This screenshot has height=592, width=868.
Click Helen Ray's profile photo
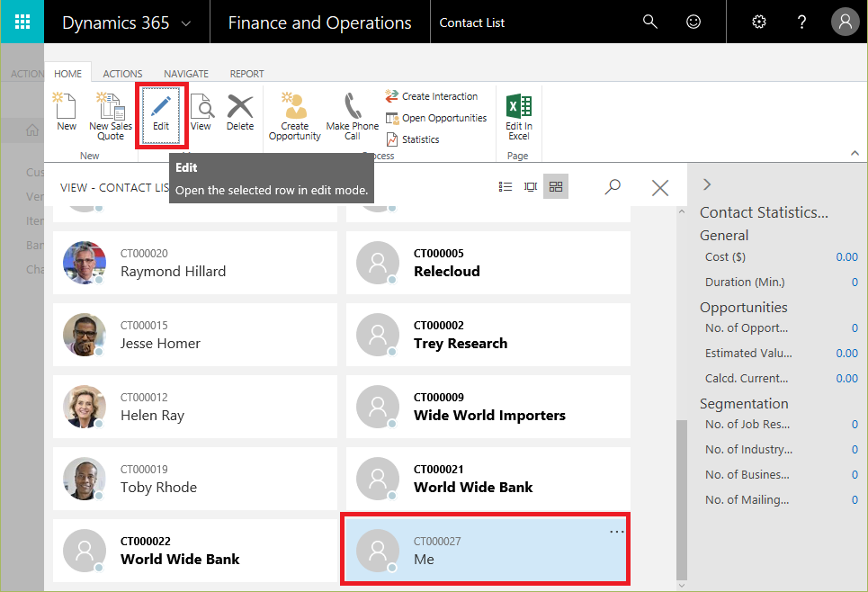pyautogui.click(x=85, y=407)
